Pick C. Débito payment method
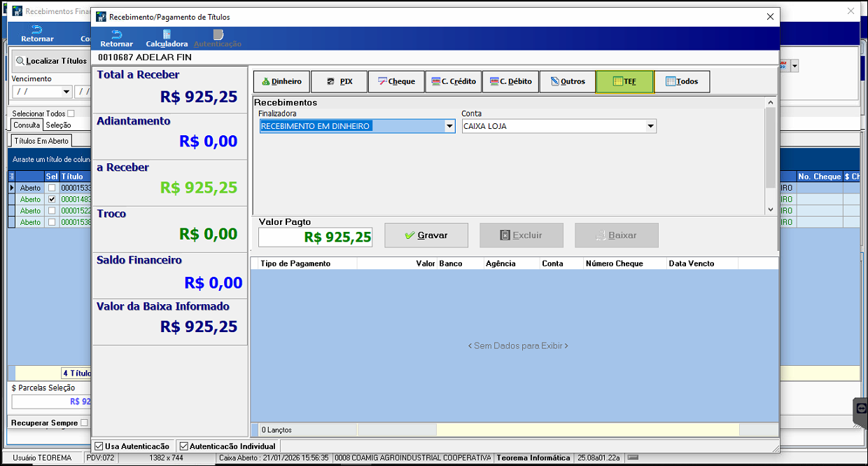868x466 pixels. pyautogui.click(x=510, y=82)
